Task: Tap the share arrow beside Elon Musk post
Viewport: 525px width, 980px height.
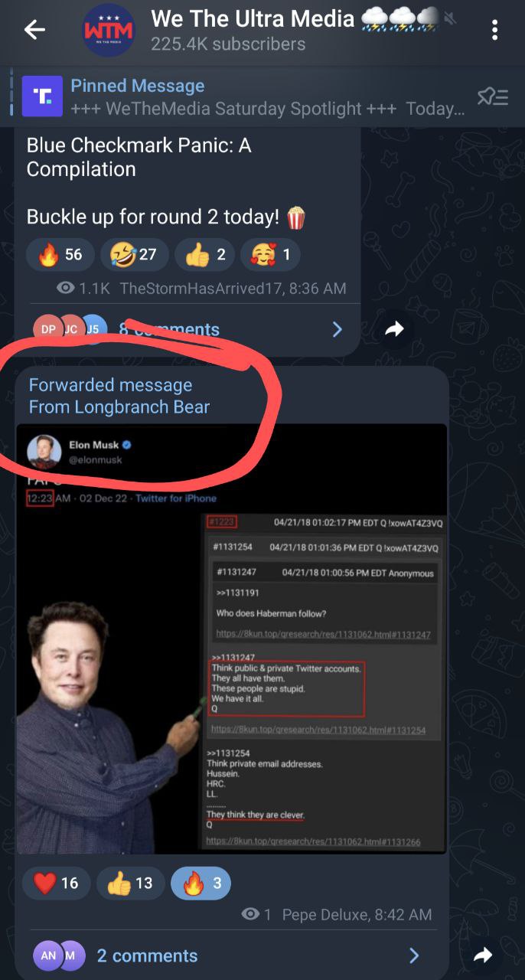Action: [482, 955]
